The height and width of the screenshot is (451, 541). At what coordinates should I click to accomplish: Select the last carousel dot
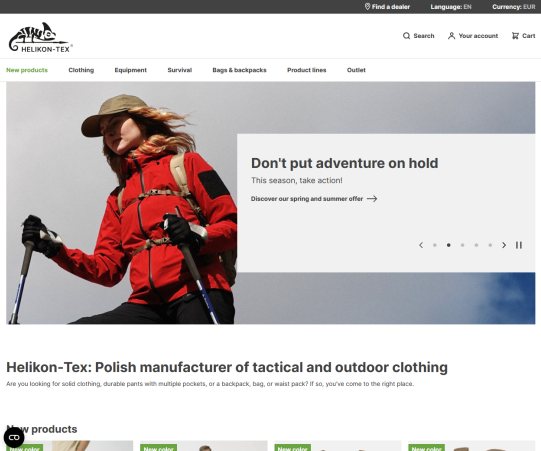coord(490,245)
